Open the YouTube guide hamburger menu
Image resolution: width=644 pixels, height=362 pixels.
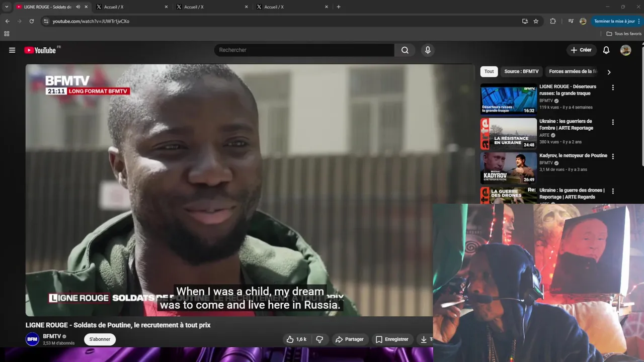tap(12, 50)
